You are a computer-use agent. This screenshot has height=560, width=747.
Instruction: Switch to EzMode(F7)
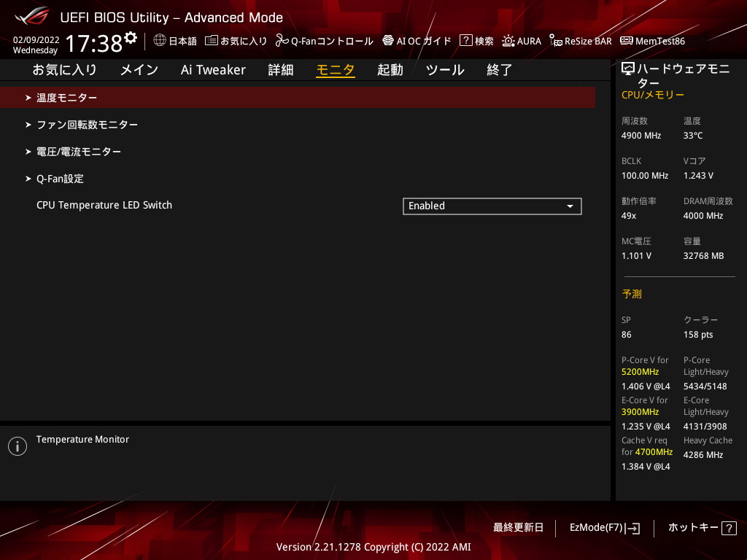pyautogui.click(x=605, y=528)
